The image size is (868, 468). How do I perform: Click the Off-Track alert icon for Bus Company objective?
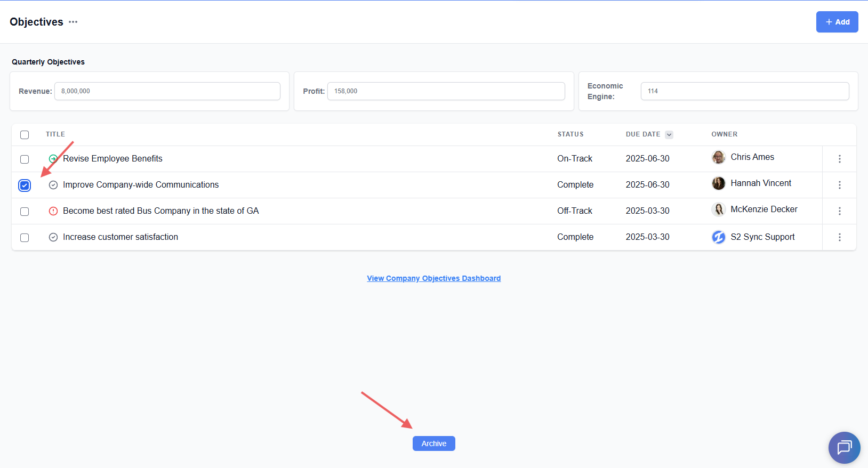(x=53, y=211)
